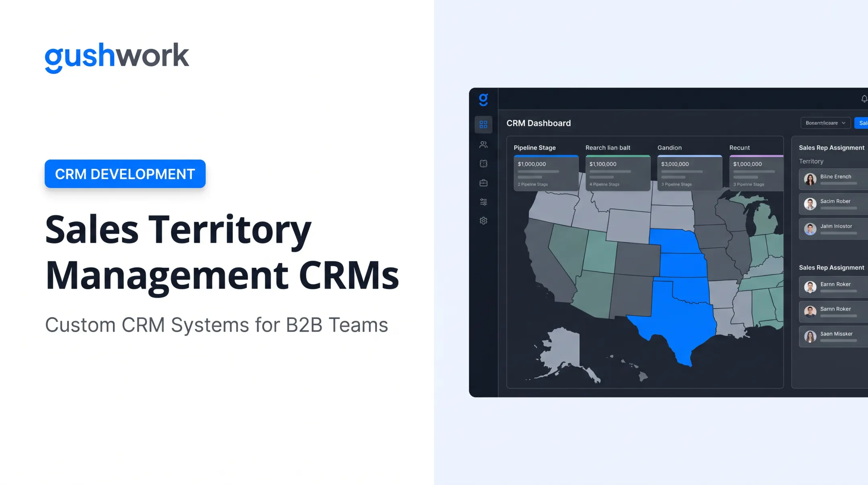Click the '2 Pipeline Stags' label

pos(532,184)
